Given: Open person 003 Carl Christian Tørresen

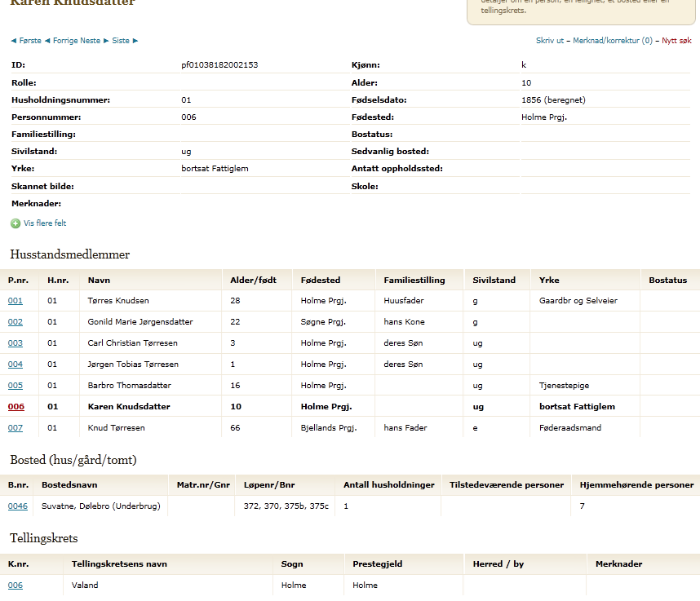Looking at the screenshot, I should 16,343.
